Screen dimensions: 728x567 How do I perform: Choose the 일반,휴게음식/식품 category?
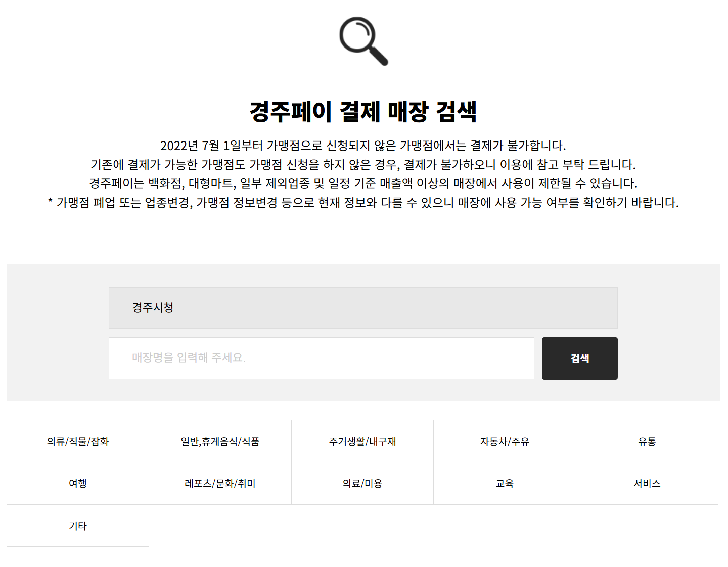point(220,441)
